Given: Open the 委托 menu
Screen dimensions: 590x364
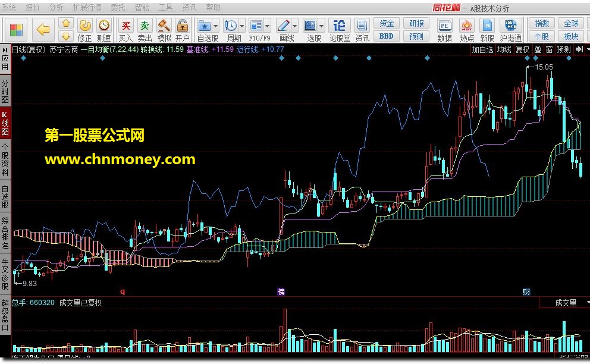Looking at the screenshot, I should (118, 7).
